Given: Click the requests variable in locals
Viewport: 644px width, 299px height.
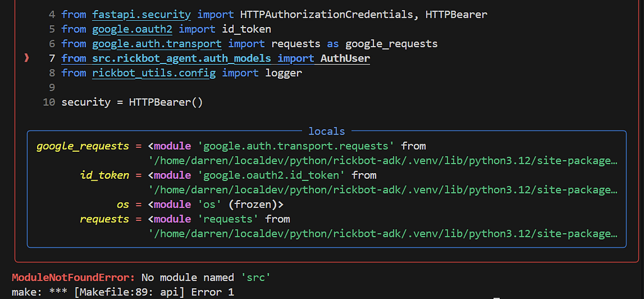Looking at the screenshot, I should [104, 219].
